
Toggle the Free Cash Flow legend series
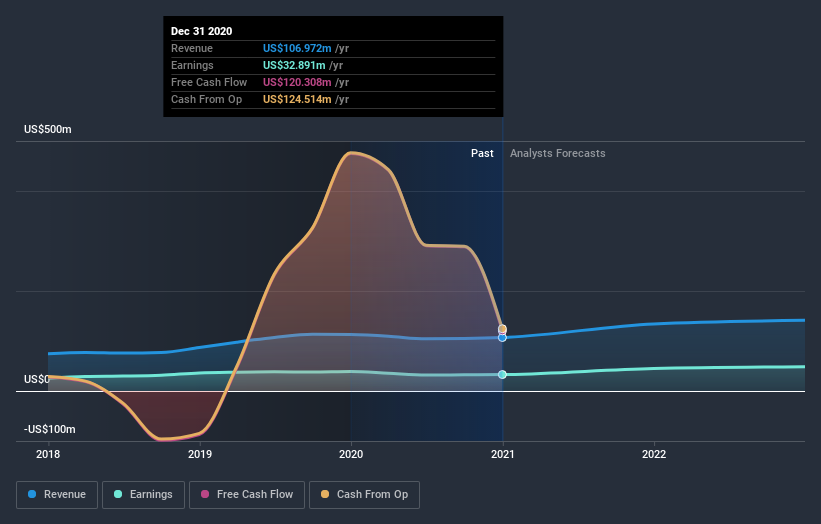coord(247,495)
